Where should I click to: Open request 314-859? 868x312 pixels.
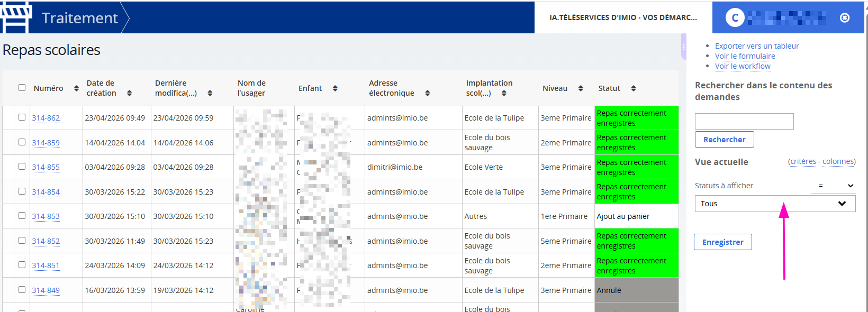tap(46, 143)
